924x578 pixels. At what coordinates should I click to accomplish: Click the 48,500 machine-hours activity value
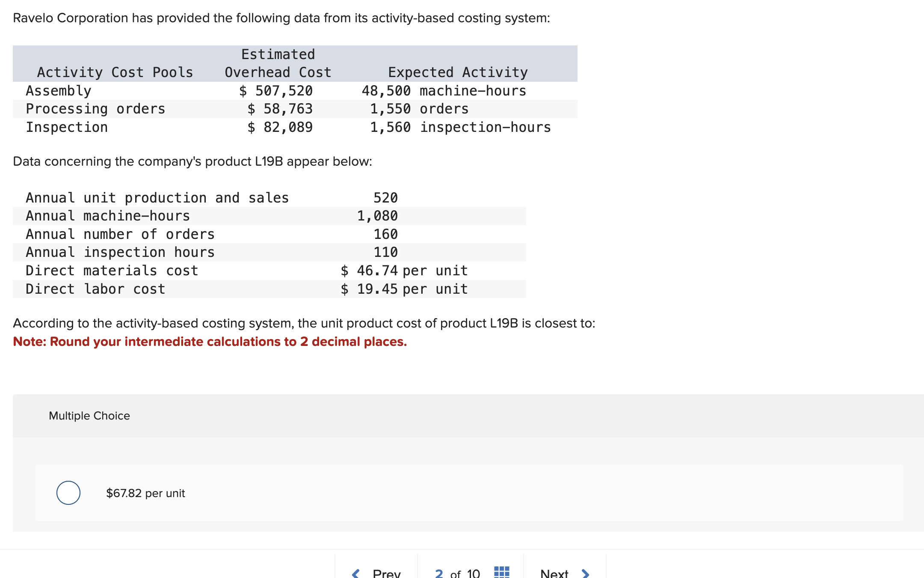[x=444, y=91]
